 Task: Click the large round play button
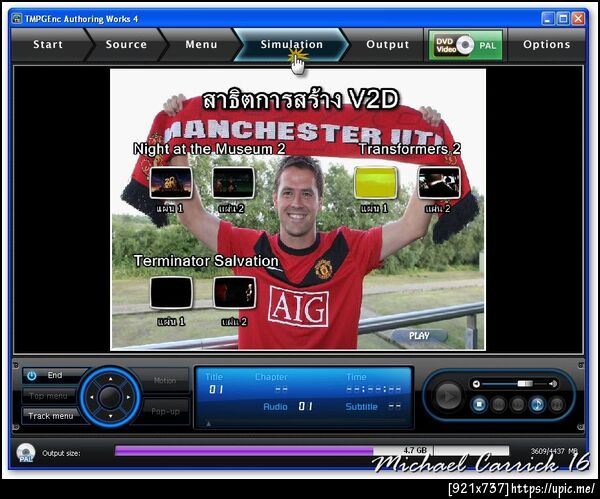pyautogui.click(x=448, y=396)
